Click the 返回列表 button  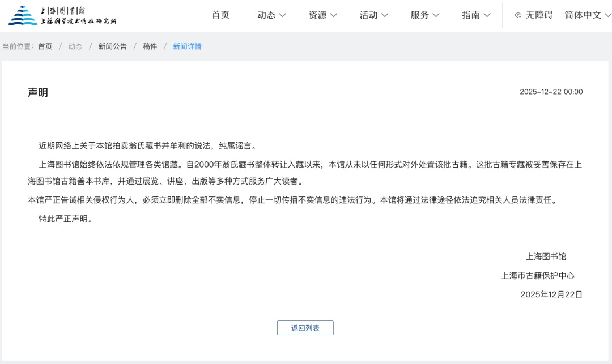(305, 327)
